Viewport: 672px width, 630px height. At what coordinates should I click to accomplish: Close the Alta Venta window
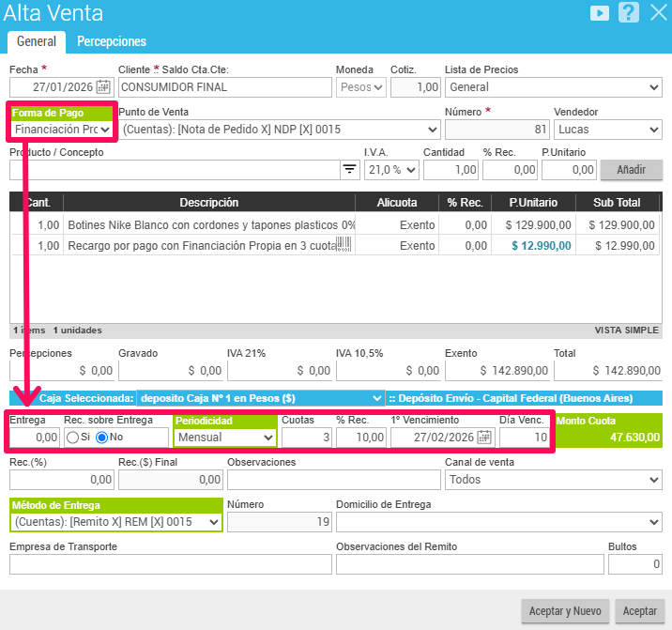click(x=657, y=13)
